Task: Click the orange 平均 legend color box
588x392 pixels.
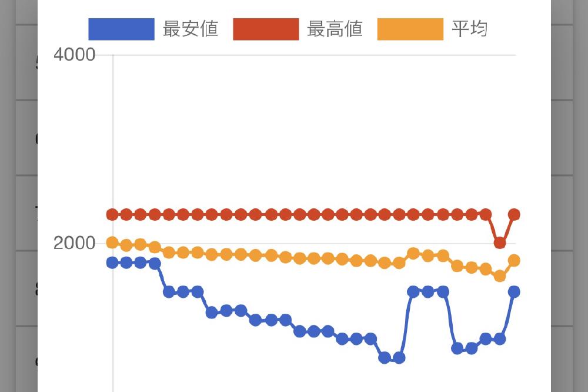Action: [x=410, y=29]
